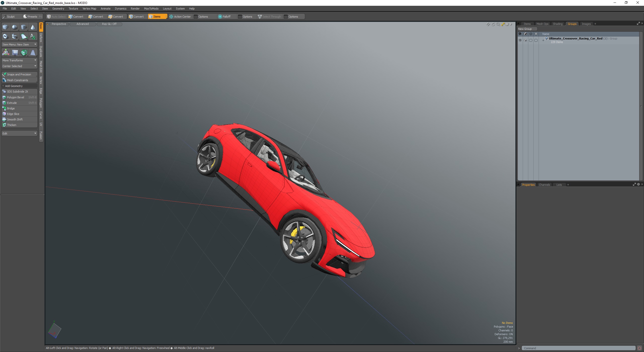
Task: Switch to the Mesh Ops tab
Action: 542,24
